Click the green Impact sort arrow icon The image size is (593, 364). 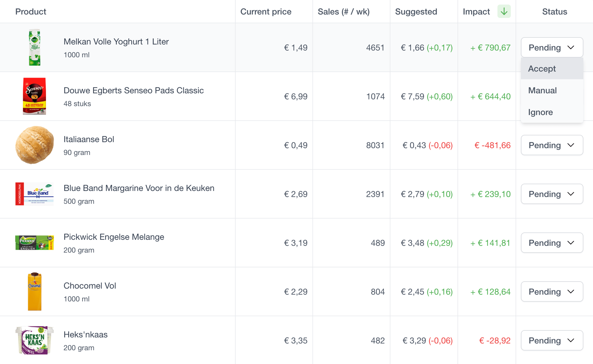tap(504, 12)
